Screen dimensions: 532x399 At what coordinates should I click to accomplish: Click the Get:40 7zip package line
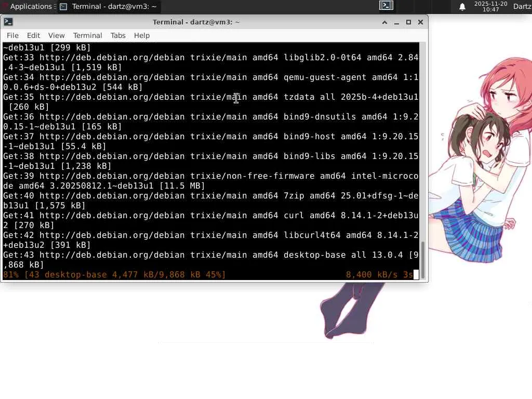coord(211,201)
